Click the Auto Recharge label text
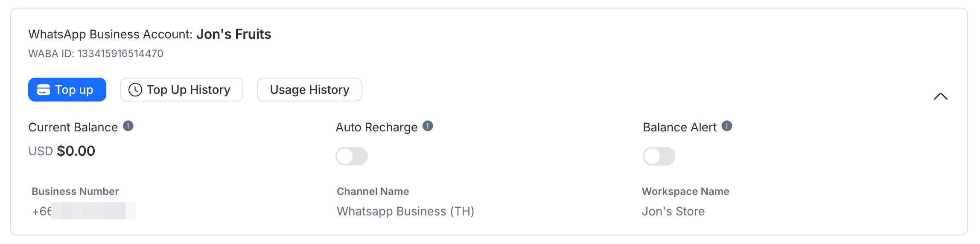The height and width of the screenshot is (244, 980). click(376, 127)
